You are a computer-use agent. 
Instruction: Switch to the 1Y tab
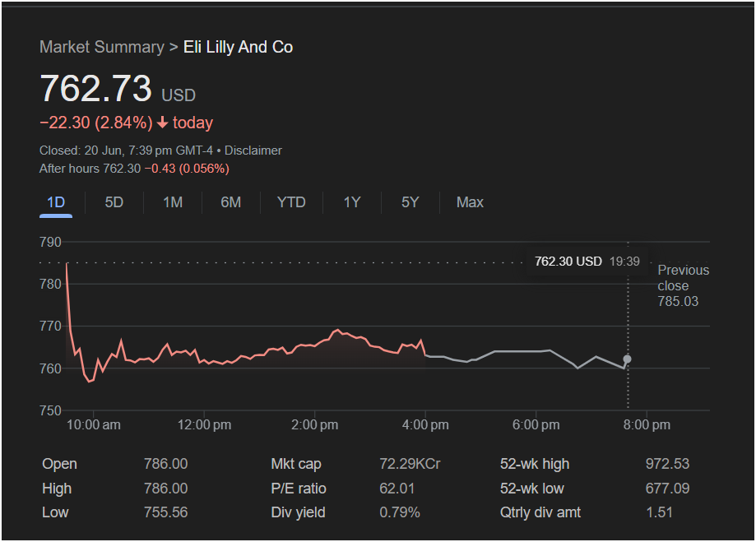352,202
